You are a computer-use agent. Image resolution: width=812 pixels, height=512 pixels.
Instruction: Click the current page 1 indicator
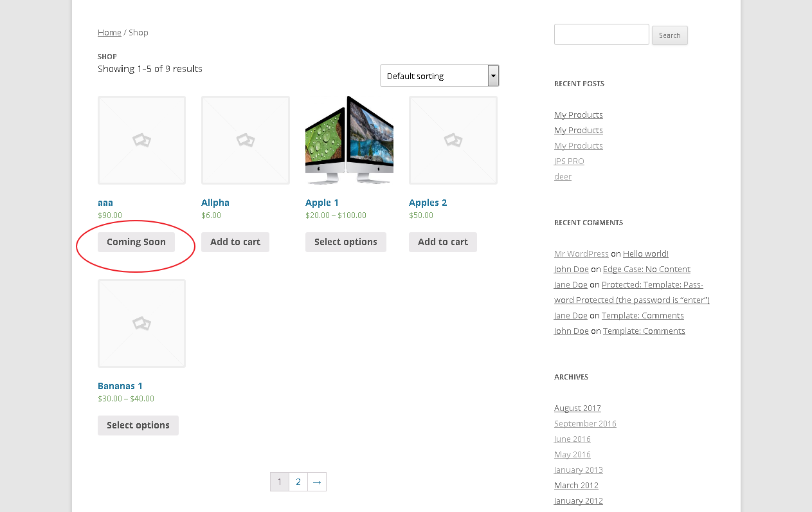[280, 482]
